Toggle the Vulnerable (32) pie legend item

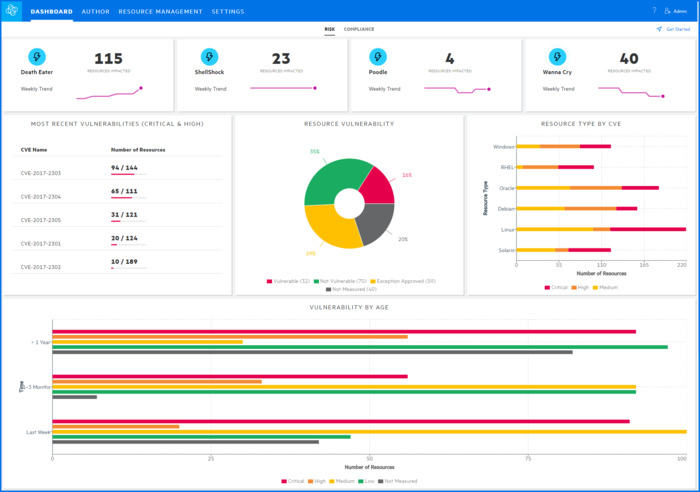[289, 281]
